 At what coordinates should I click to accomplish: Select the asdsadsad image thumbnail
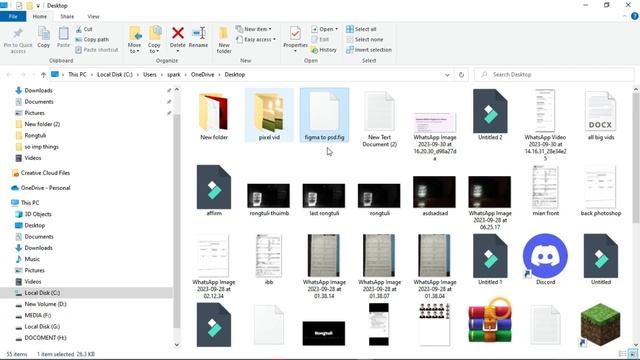pyautogui.click(x=435, y=195)
